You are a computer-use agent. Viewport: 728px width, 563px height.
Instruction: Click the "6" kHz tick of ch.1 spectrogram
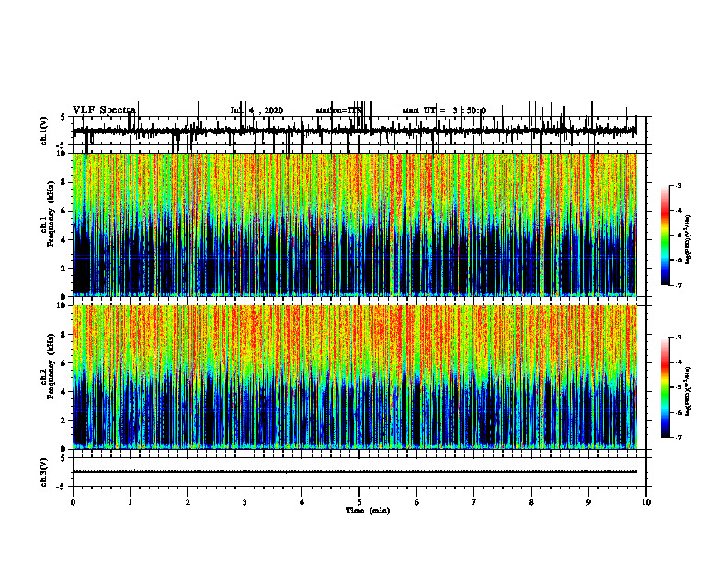click(x=64, y=211)
